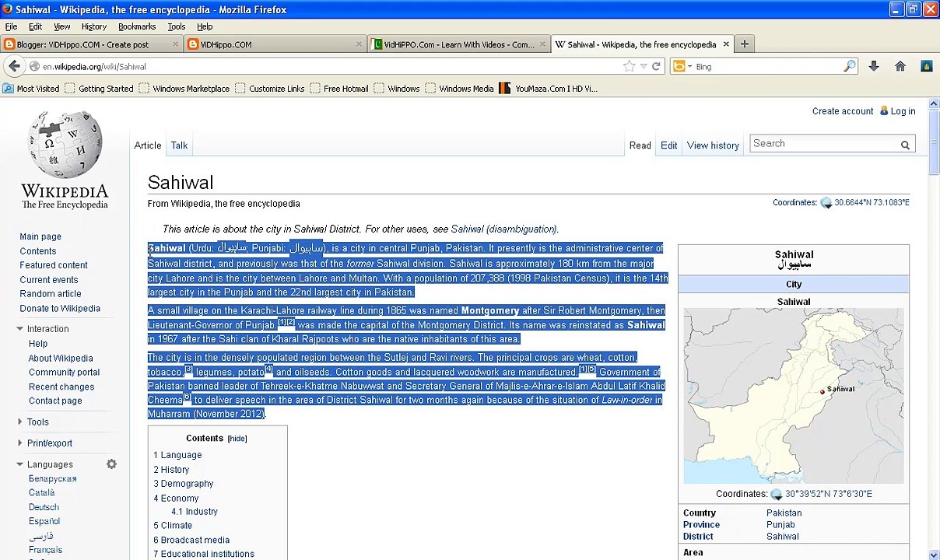Select the Read tab
This screenshot has height=560, width=940.
[640, 145]
